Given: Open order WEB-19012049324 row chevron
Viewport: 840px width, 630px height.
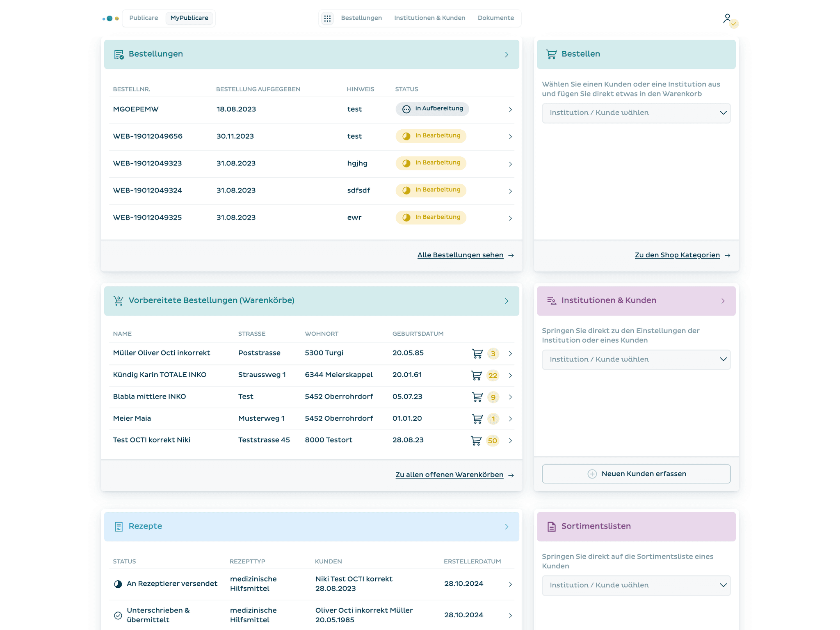Looking at the screenshot, I should [510, 191].
